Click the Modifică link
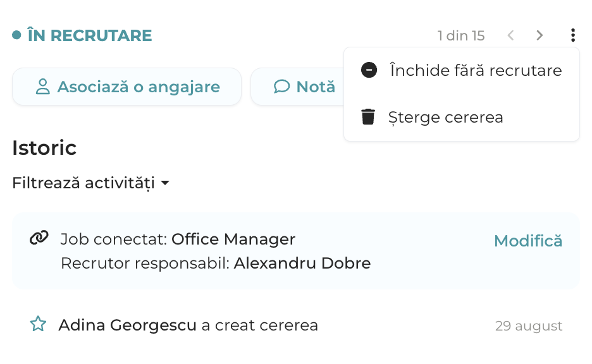This screenshot has height=364, width=592. click(528, 241)
